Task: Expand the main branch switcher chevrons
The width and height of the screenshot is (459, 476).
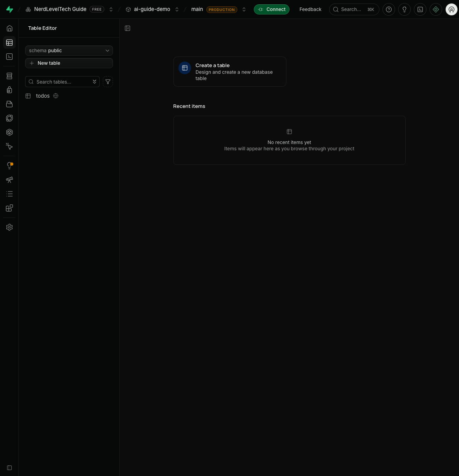Action: 244,9
